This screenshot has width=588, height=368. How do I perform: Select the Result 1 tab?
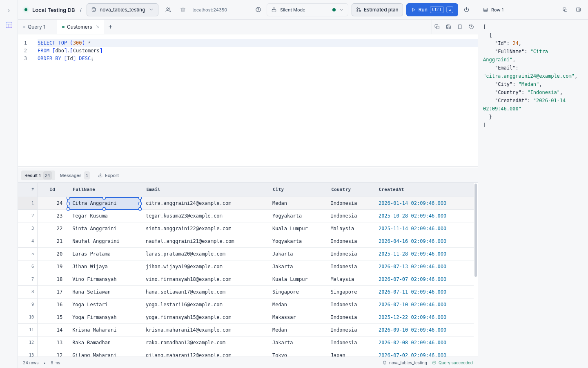pyautogui.click(x=38, y=175)
